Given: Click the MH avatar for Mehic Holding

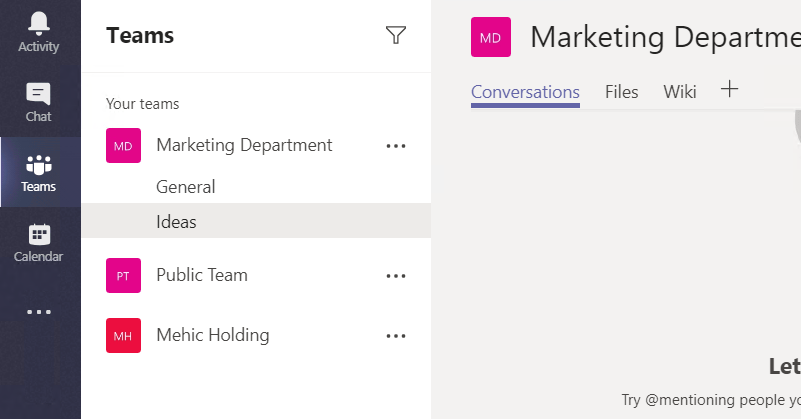Looking at the screenshot, I should coord(123,336).
